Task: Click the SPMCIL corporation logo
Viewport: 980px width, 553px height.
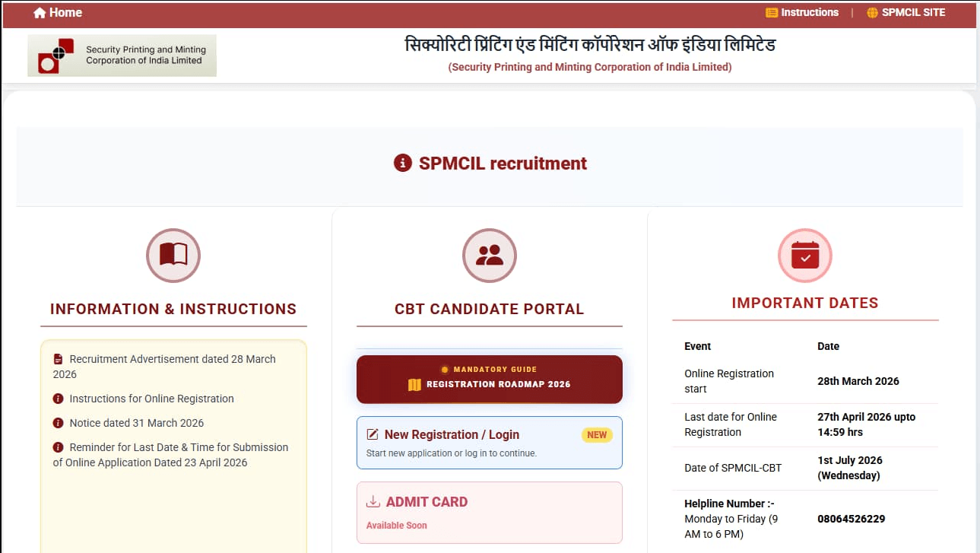Action: [x=122, y=56]
